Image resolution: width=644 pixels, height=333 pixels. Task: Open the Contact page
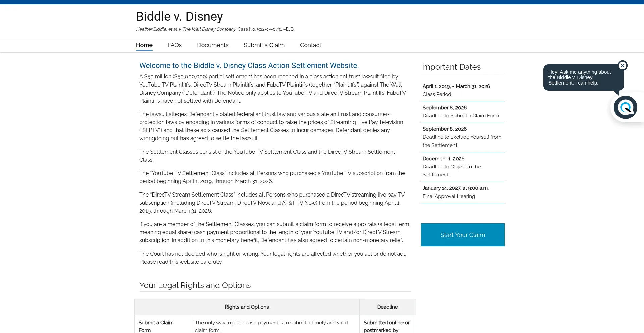point(311,45)
